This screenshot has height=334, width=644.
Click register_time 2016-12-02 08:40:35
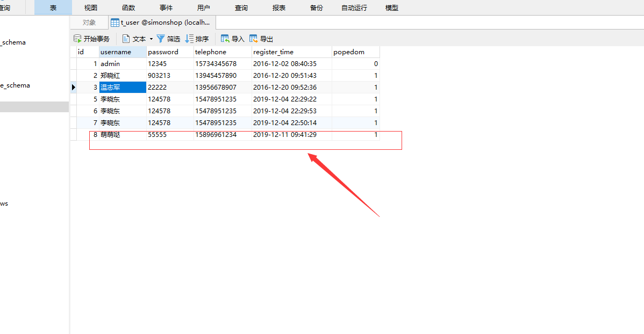291,63
